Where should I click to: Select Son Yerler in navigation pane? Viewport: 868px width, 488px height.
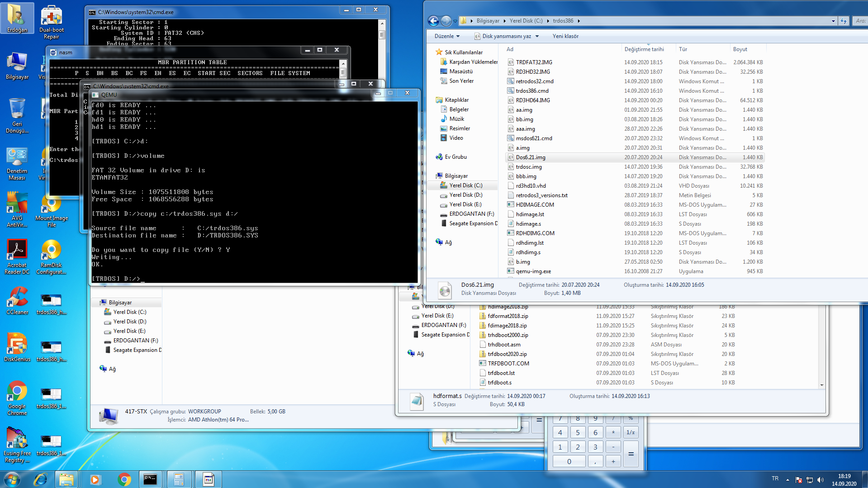click(461, 81)
